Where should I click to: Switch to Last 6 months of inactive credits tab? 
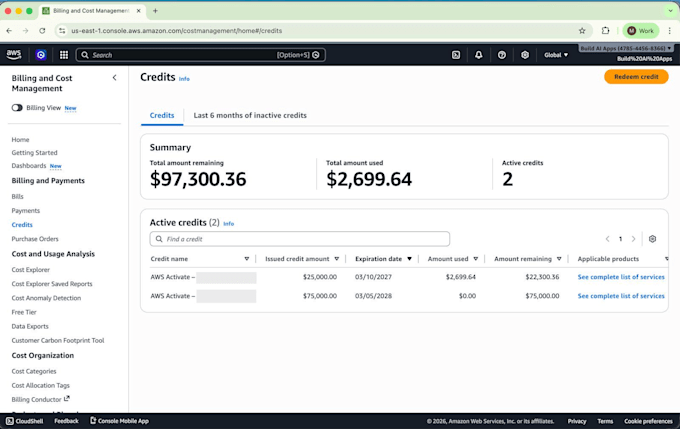(x=250, y=115)
